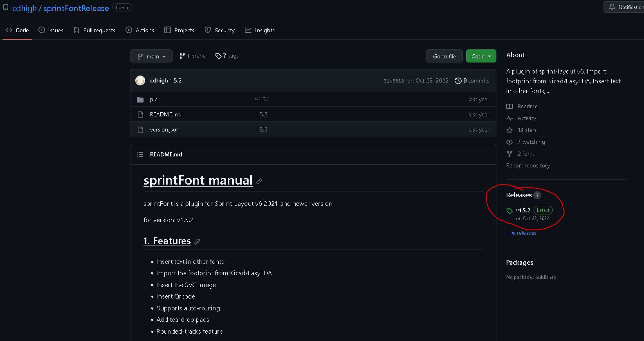Go to the Insights tab
The width and height of the screenshot is (644, 341).
coord(260,30)
